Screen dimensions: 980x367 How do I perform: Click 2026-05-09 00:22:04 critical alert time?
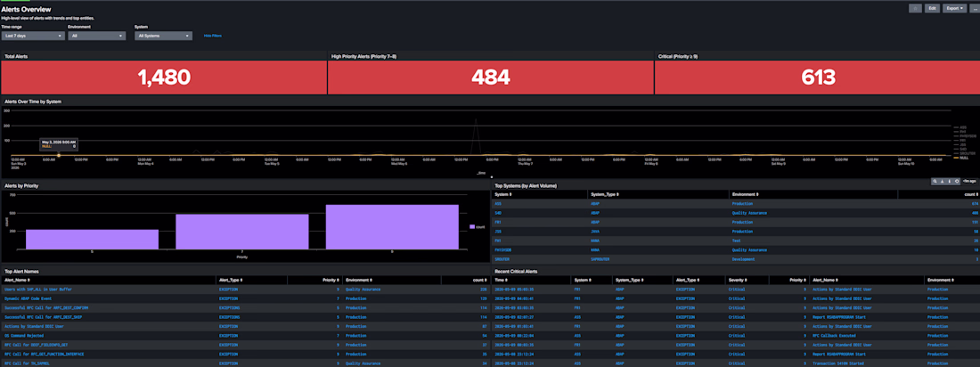(514, 336)
